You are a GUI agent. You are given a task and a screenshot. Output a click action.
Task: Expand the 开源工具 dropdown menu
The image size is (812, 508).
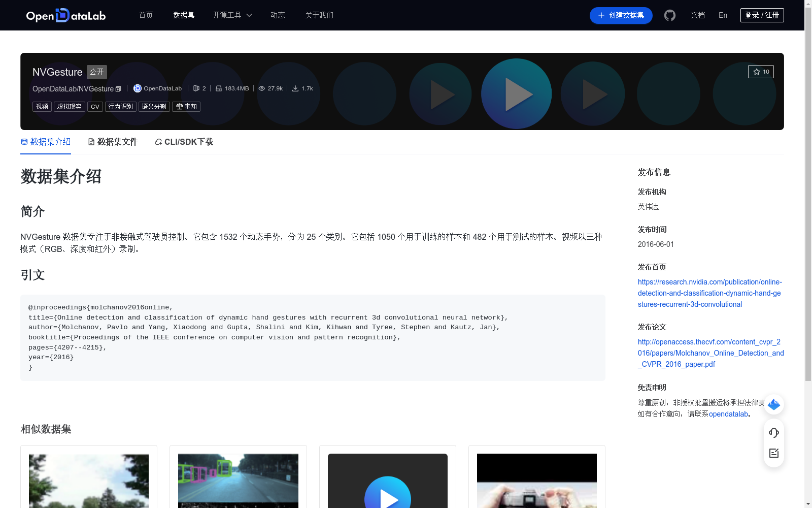pyautogui.click(x=232, y=15)
